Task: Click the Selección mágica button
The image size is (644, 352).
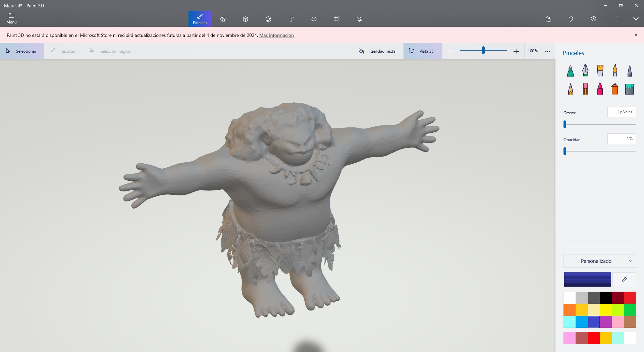Action: 109,51
